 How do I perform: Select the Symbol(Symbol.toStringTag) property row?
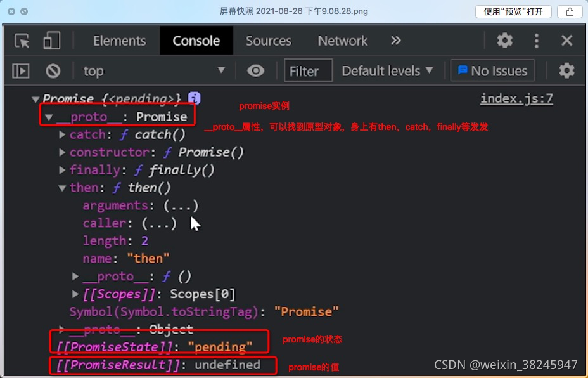(x=203, y=311)
